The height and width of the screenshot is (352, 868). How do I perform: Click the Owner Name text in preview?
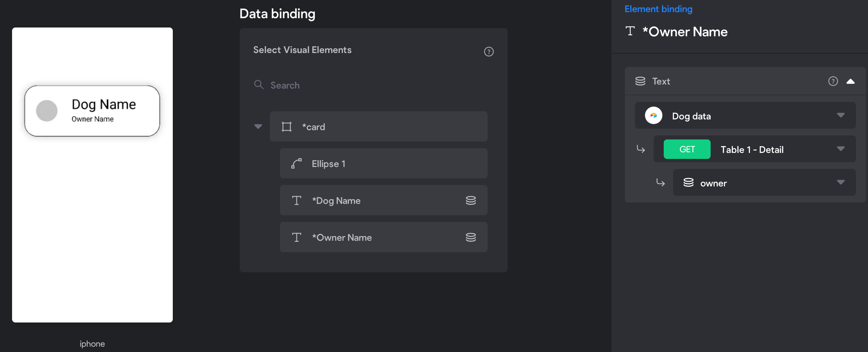[x=93, y=119]
